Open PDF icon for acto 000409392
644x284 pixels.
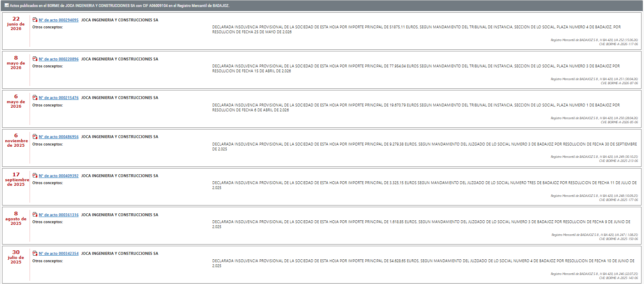(x=35, y=176)
